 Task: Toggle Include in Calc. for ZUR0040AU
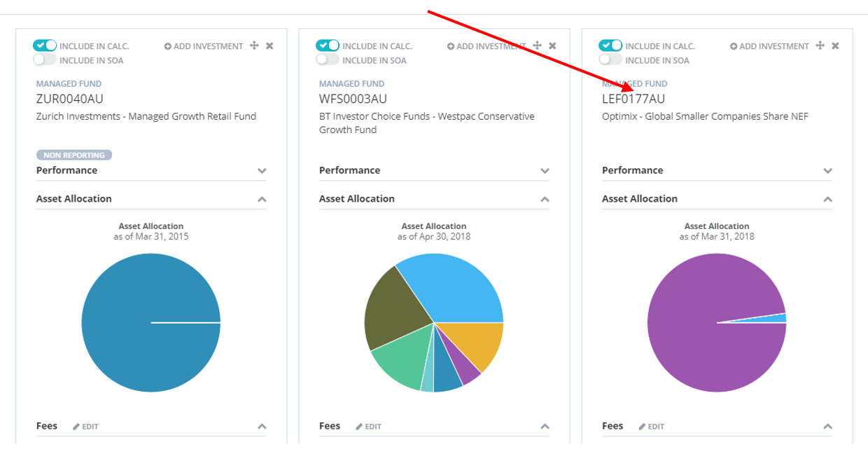click(45, 46)
